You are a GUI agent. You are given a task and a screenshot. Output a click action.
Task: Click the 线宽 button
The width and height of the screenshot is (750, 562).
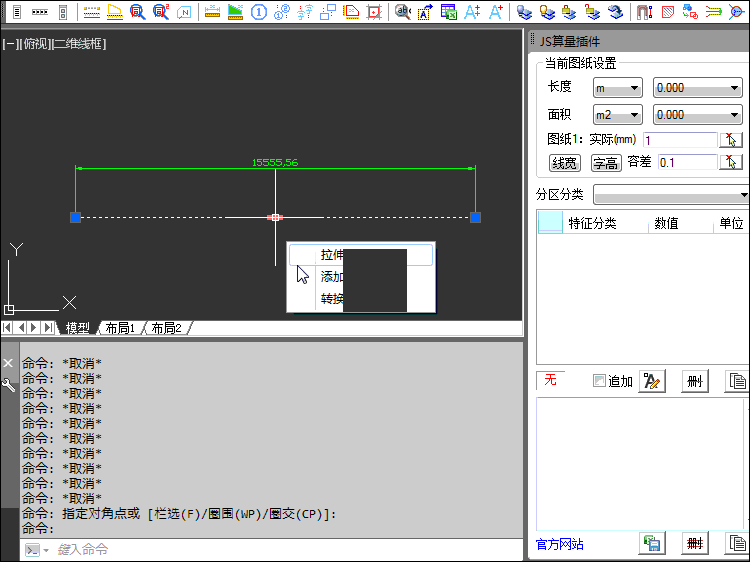565,163
